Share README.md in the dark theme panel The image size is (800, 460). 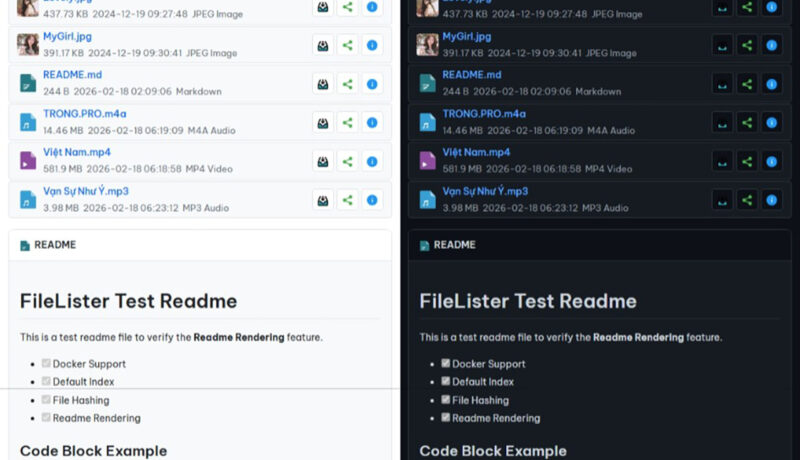[747, 84]
